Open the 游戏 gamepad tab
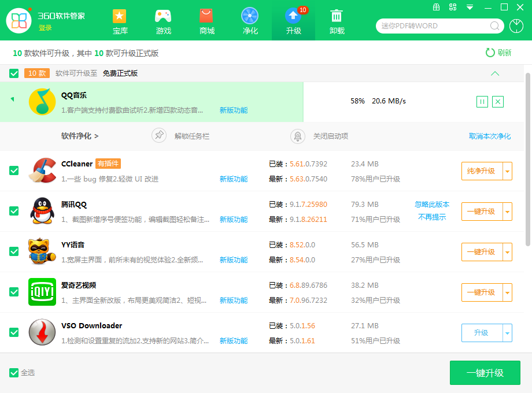 tap(163, 22)
